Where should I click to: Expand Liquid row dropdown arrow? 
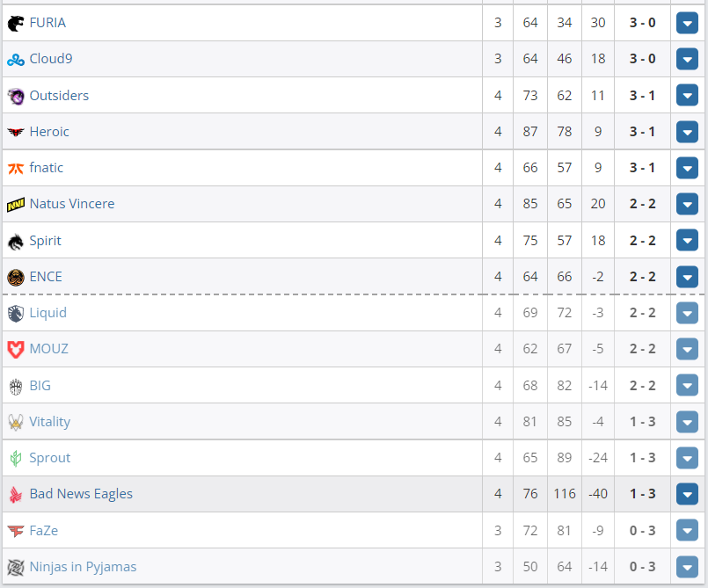point(687,313)
